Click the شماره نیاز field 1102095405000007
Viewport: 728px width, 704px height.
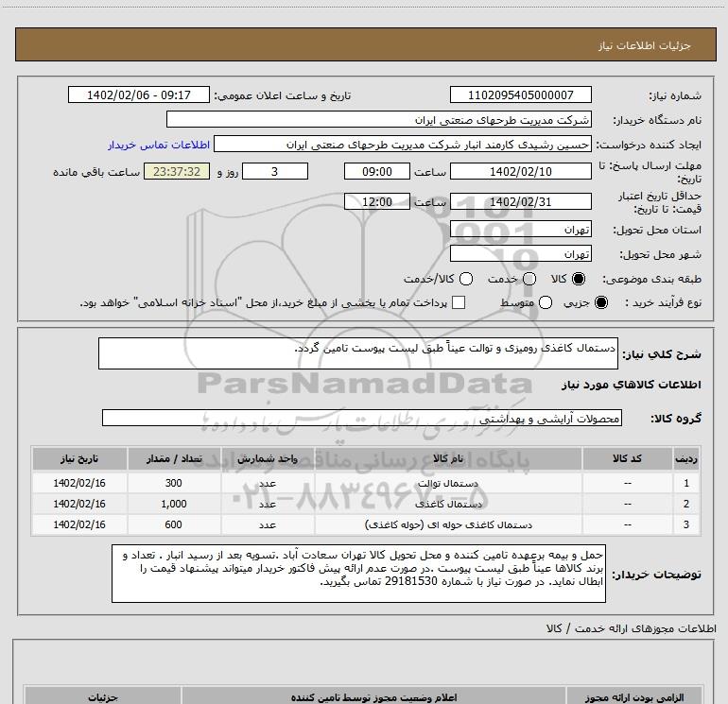(520, 95)
